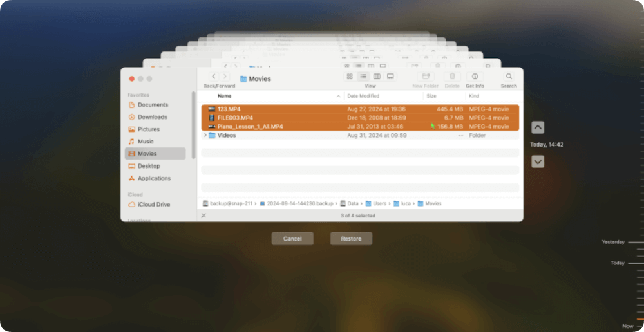Click luca in the path bar
The width and height of the screenshot is (644, 332).
coord(402,203)
